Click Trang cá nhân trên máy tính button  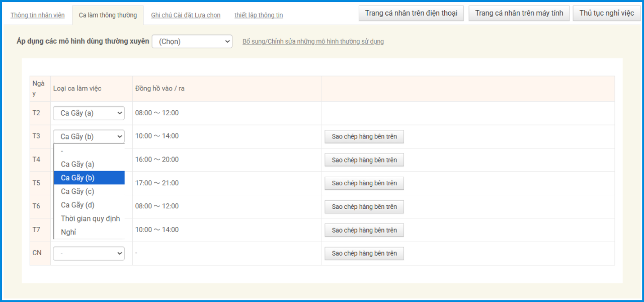(x=519, y=13)
